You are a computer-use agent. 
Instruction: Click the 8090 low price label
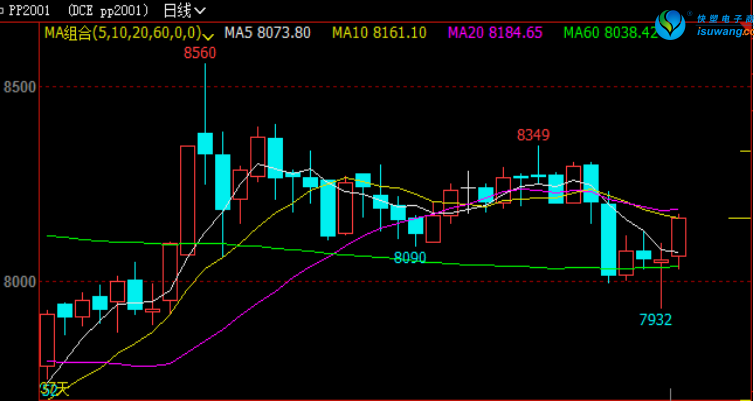(410, 258)
